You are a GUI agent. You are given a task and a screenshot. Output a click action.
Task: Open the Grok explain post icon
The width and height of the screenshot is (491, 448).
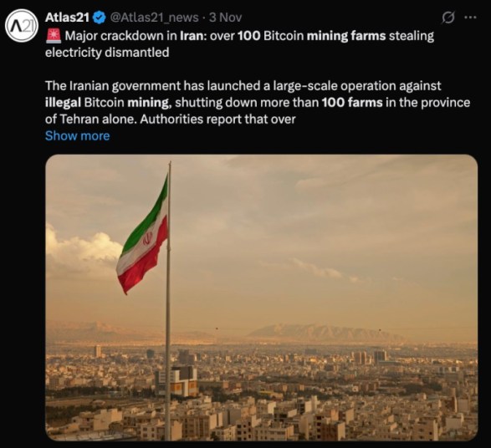[448, 18]
